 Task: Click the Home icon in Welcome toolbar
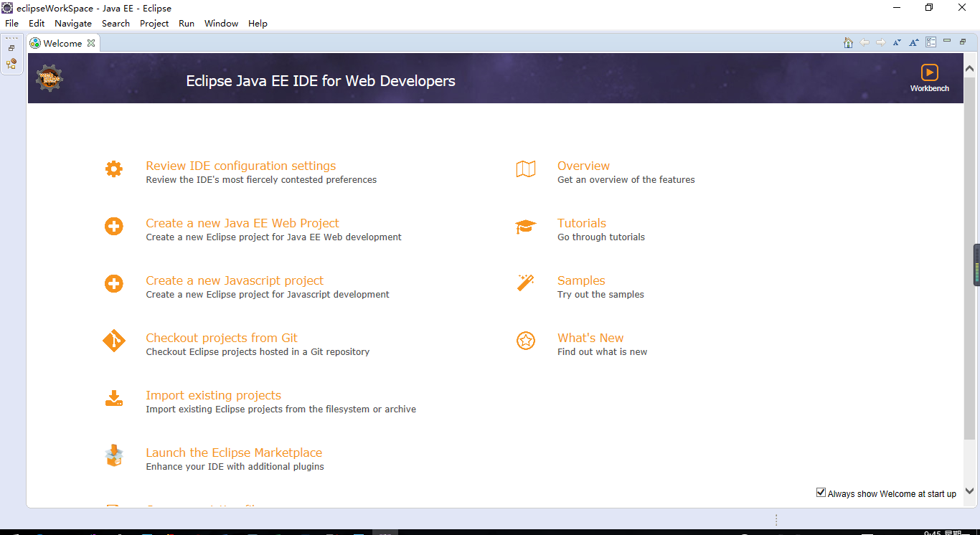(848, 42)
